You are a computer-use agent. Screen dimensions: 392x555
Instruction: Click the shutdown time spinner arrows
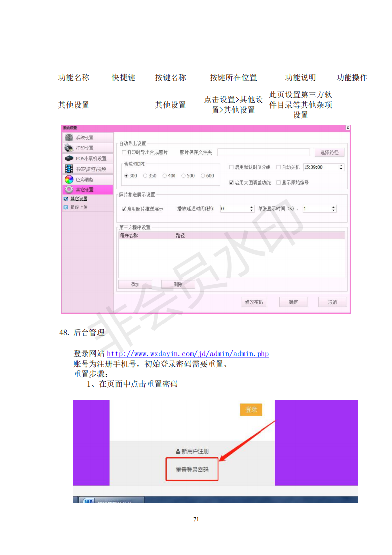coord(341,167)
